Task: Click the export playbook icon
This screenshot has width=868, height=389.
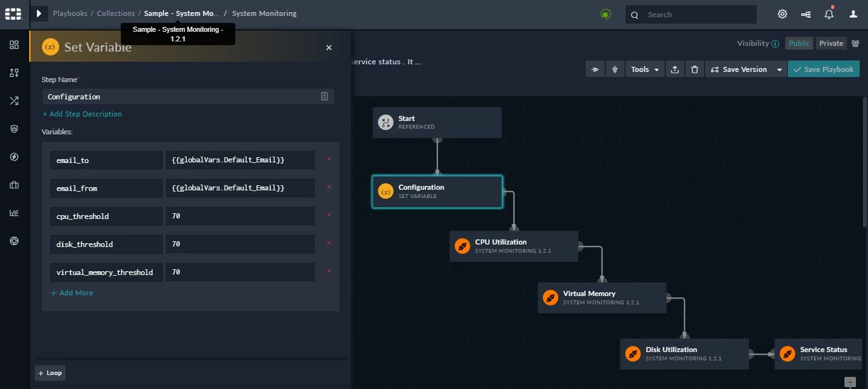Action: pyautogui.click(x=675, y=69)
